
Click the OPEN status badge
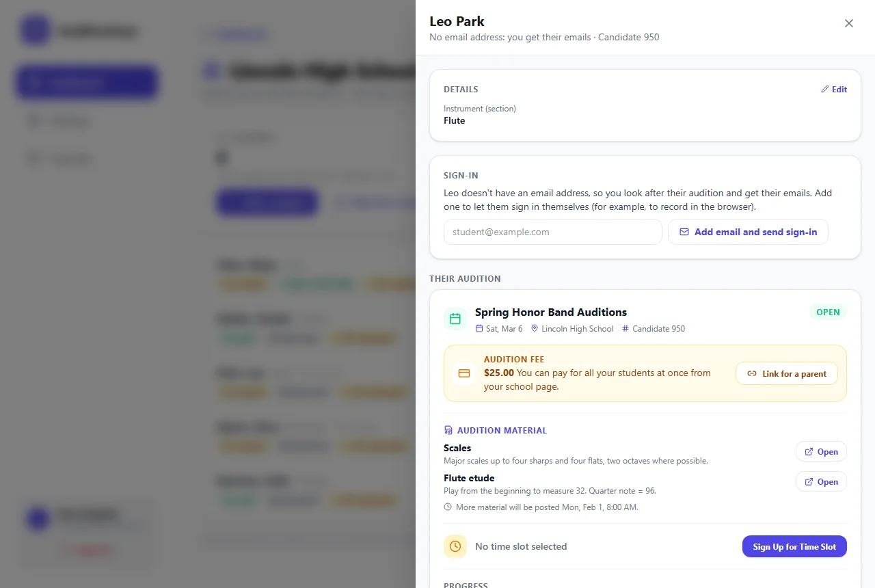[x=828, y=312]
